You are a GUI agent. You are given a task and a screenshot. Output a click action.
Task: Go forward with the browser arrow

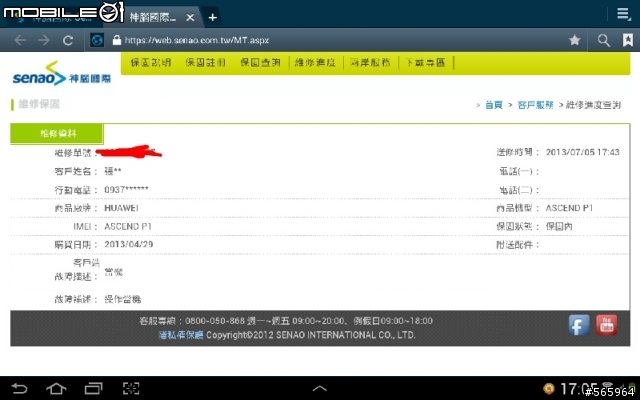(x=44, y=40)
